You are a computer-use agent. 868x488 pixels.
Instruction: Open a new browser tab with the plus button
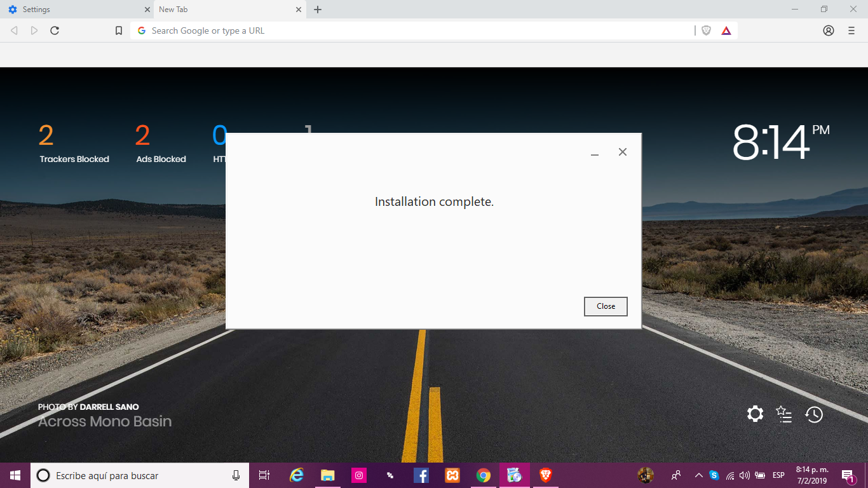pos(318,10)
